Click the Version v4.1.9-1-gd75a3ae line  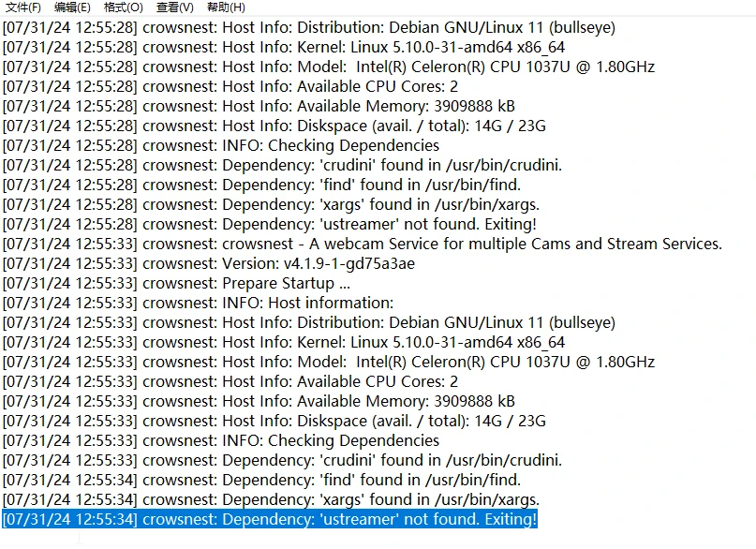click(x=208, y=263)
